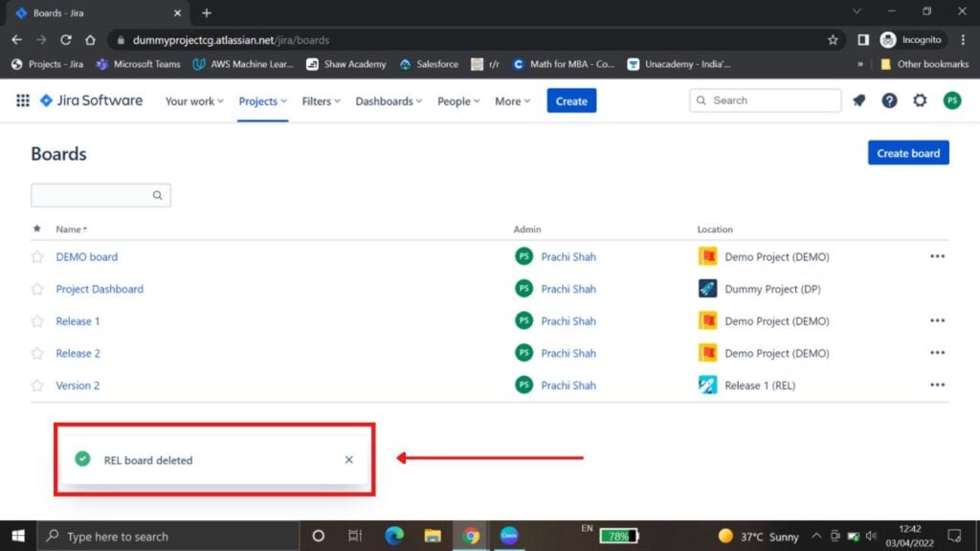Image resolution: width=980 pixels, height=551 pixels.
Task: Open more actions for Version 2 row
Action: point(937,386)
